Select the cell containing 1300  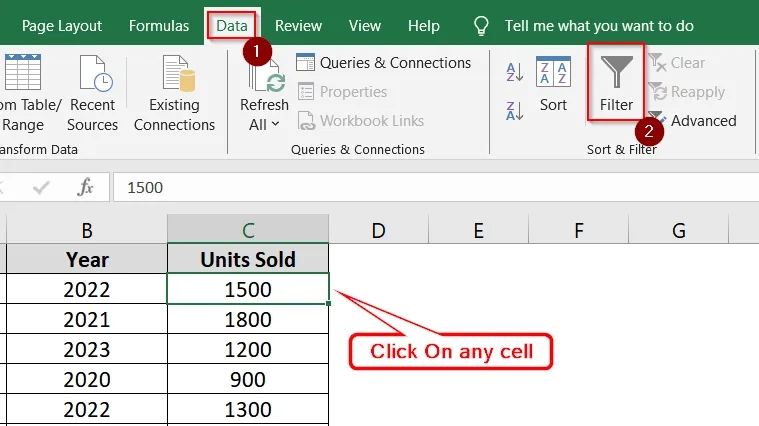point(248,410)
